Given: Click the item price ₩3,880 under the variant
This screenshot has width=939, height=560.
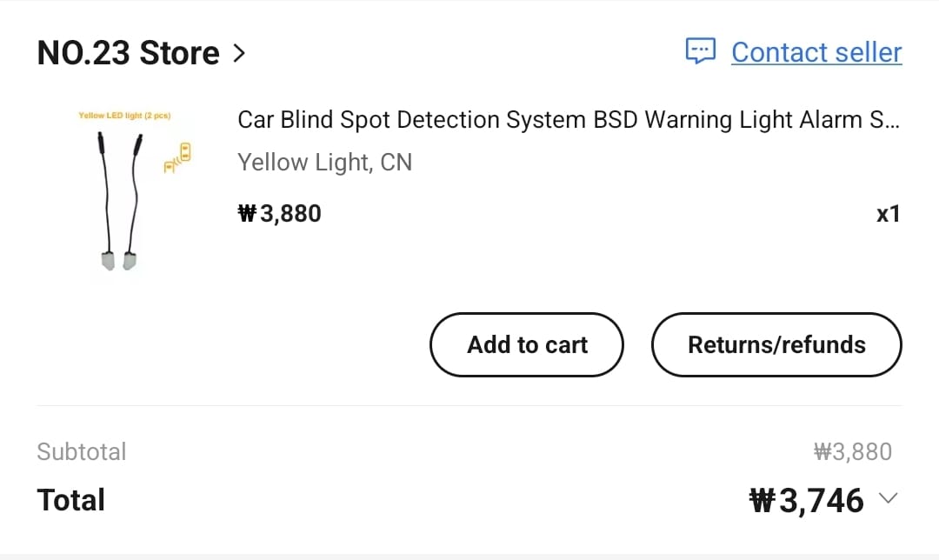Looking at the screenshot, I should (x=279, y=213).
